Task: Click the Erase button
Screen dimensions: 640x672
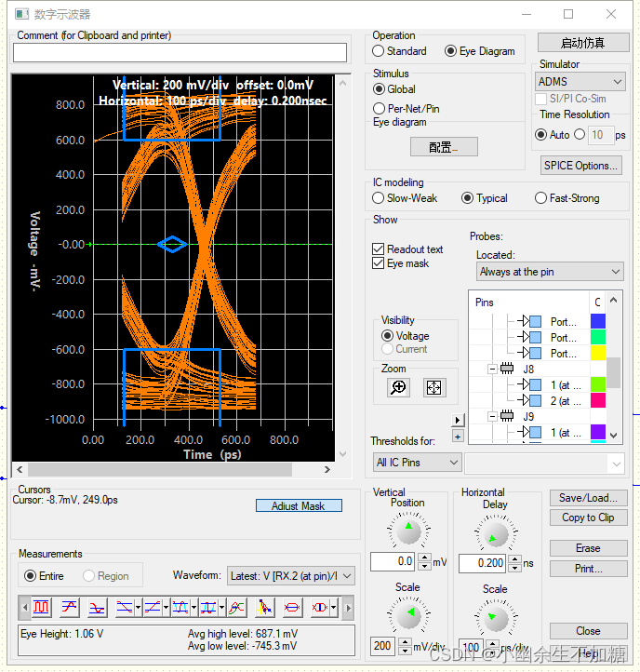Action: coord(589,548)
